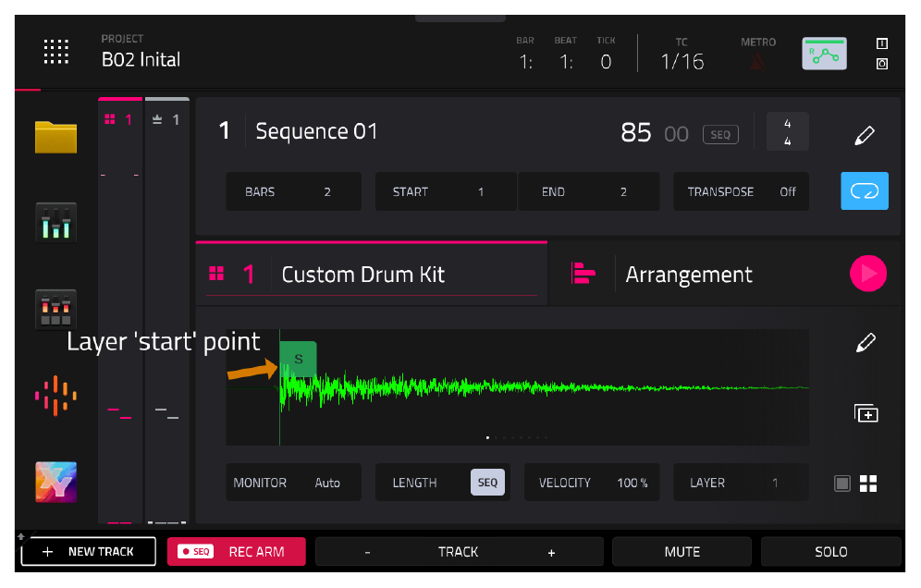Click the VELOCITY 100% field

click(x=592, y=483)
